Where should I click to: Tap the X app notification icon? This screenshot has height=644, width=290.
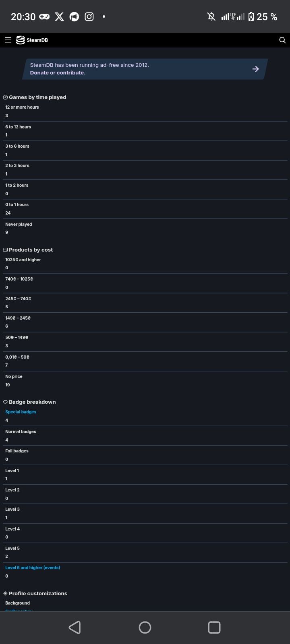[x=59, y=17]
